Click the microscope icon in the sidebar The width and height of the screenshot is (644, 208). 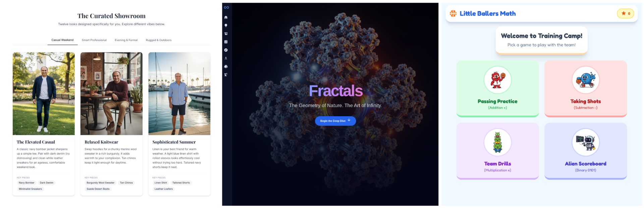pyautogui.click(x=226, y=75)
